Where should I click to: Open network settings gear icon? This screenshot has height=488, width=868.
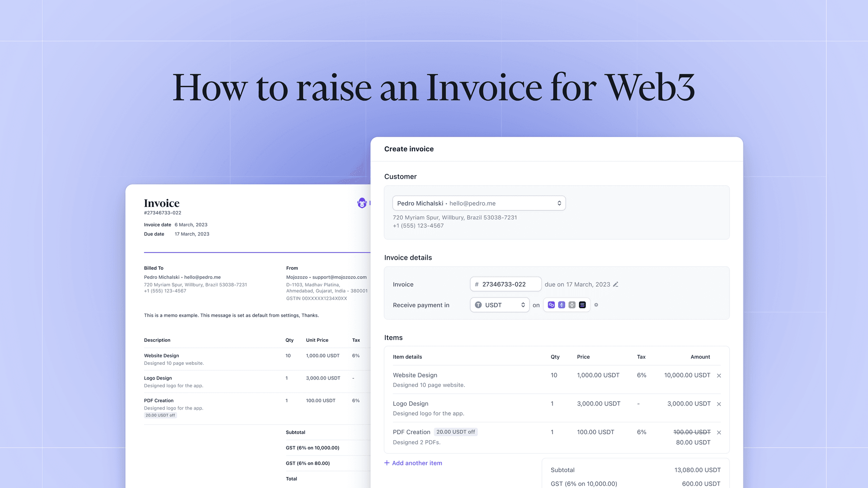tap(596, 305)
